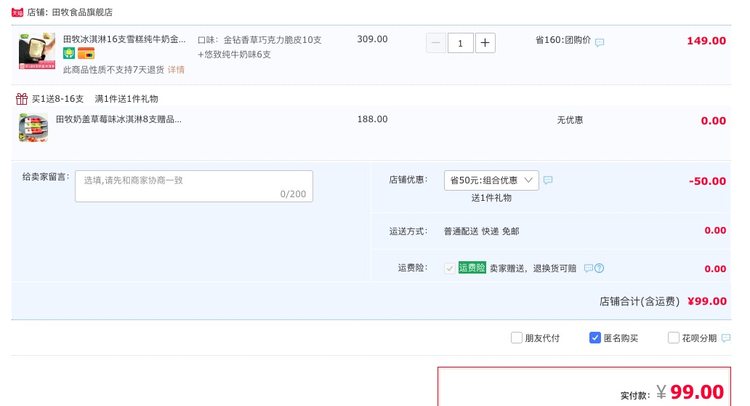Click the 普通配送 快递 免邮 shipping text
750x406 pixels.
pos(481,231)
